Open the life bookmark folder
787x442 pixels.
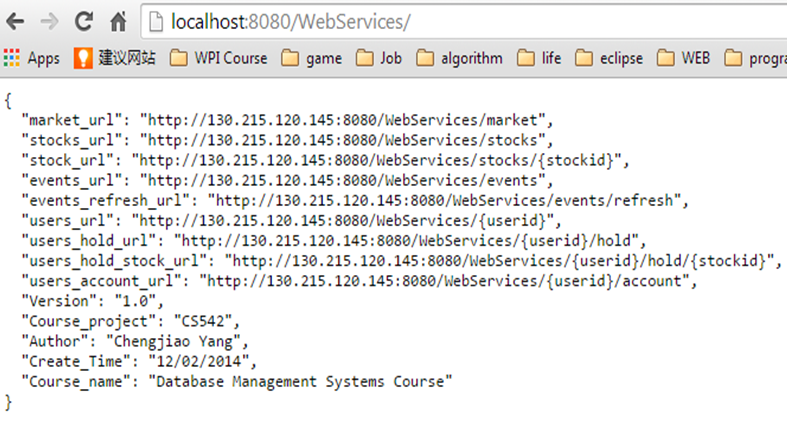(539, 58)
